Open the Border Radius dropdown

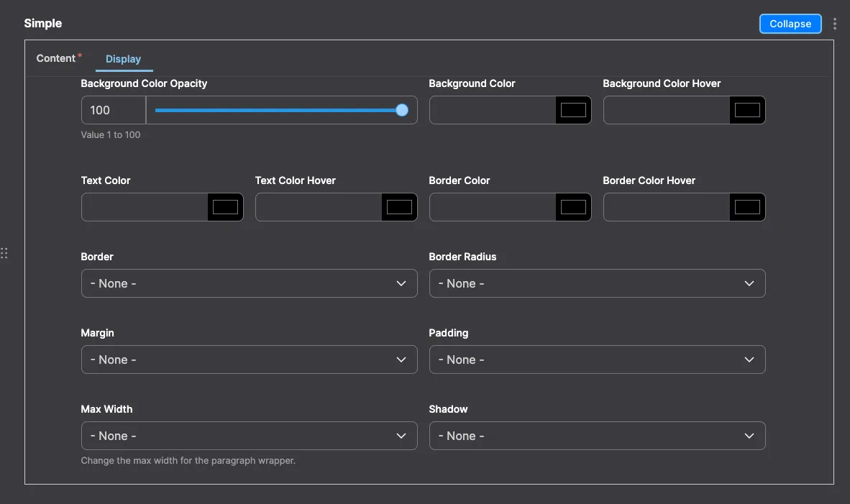(x=598, y=283)
